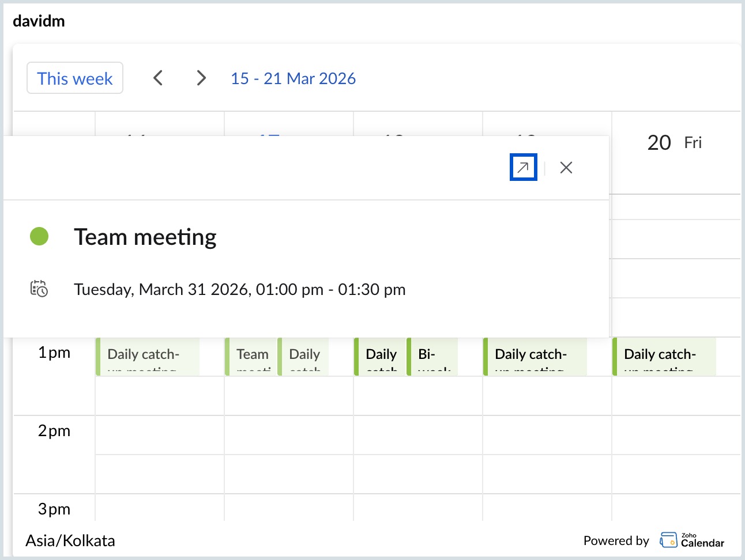
Task: Open Tuesday's Team meeting event
Action: [x=251, y=357]
